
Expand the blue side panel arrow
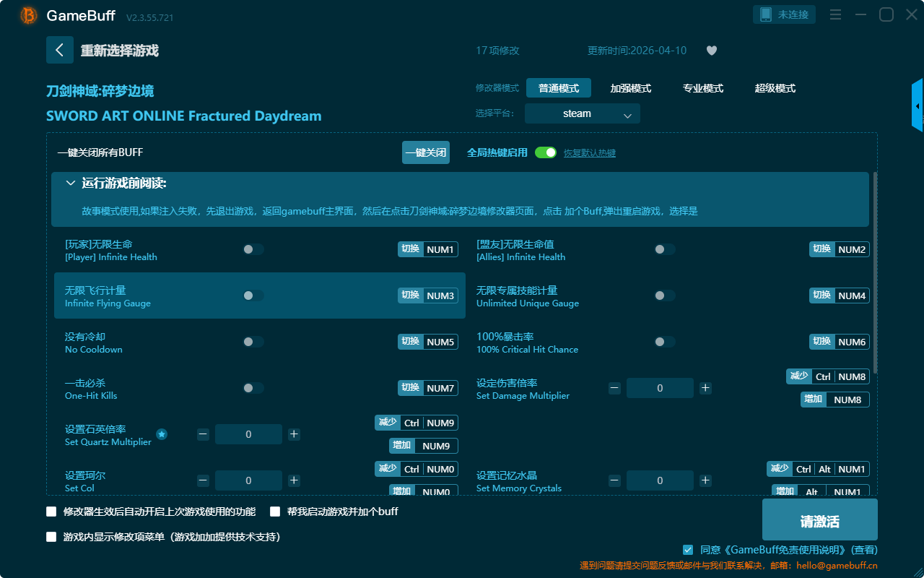pyautogui.click(x=918, y=105)
